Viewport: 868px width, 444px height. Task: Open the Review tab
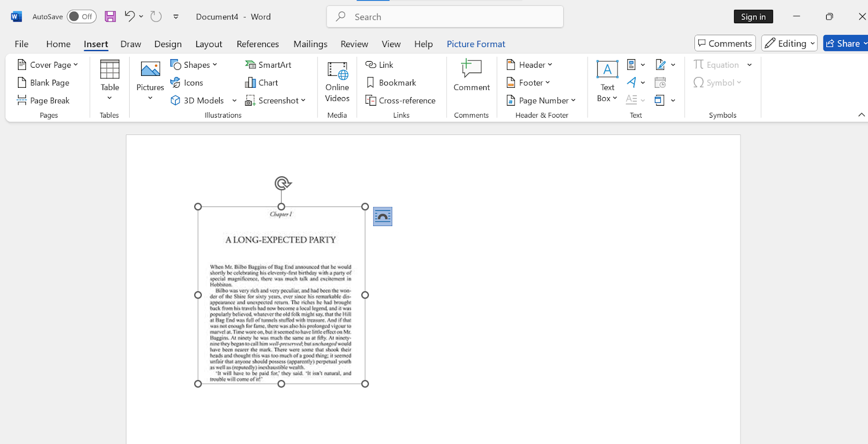click(354, 44)
